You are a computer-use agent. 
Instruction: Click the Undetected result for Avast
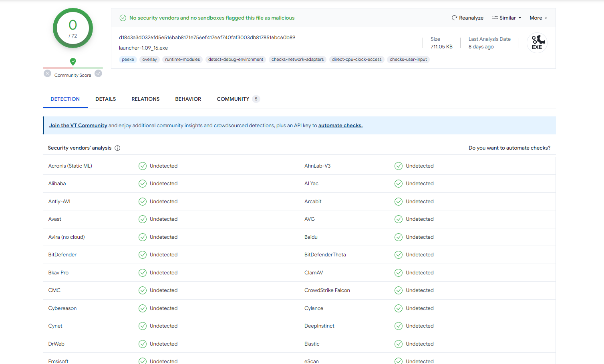(164, 219)
